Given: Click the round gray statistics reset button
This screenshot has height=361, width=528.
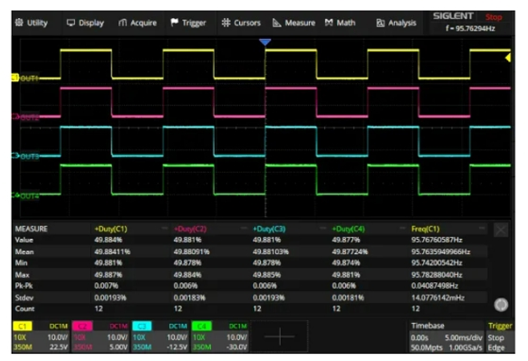Looking at the screenshot, I should point(501,304).
